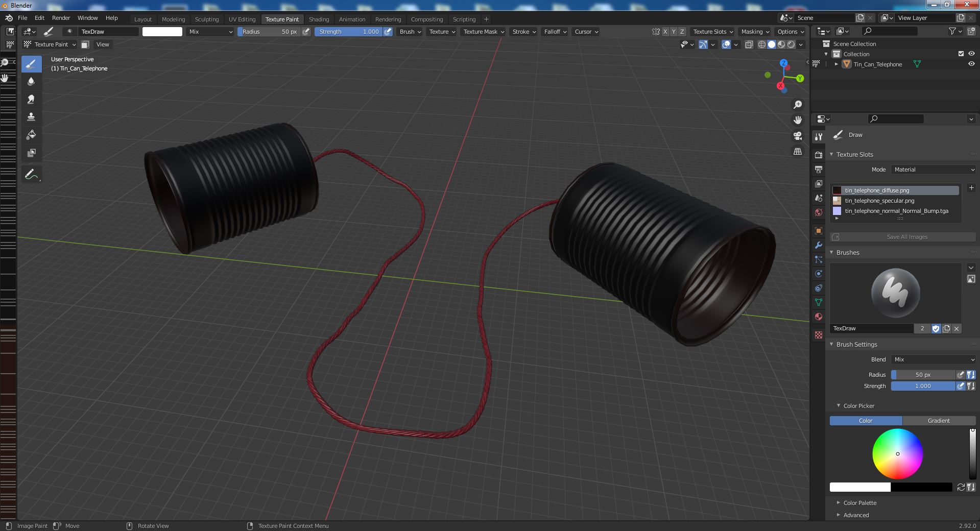The image size is (980, 531).
Task: Toggle Z axis symmetry
Action: 681,32
